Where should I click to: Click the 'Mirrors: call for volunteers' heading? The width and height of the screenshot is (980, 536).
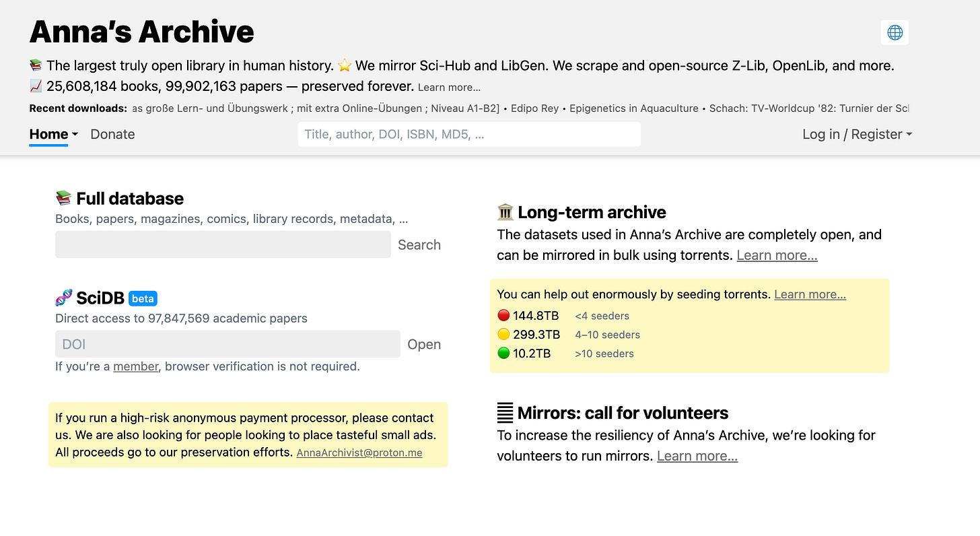point(623,413)
